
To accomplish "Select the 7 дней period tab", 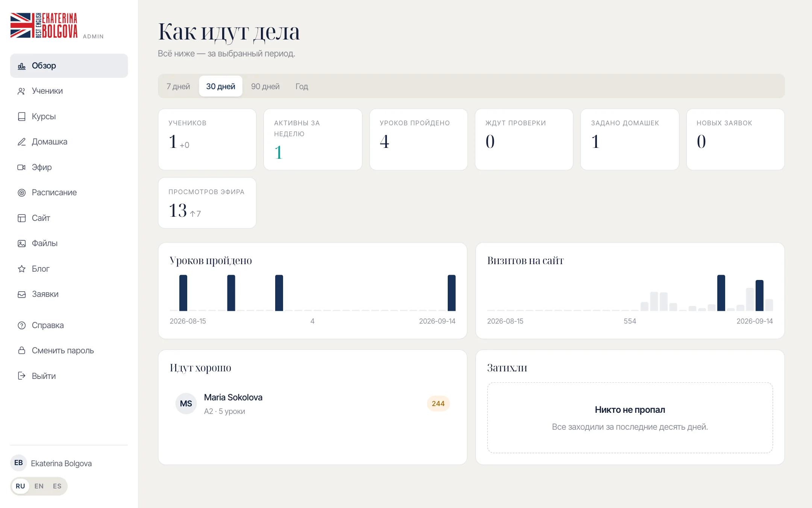I will coord(178,86).
